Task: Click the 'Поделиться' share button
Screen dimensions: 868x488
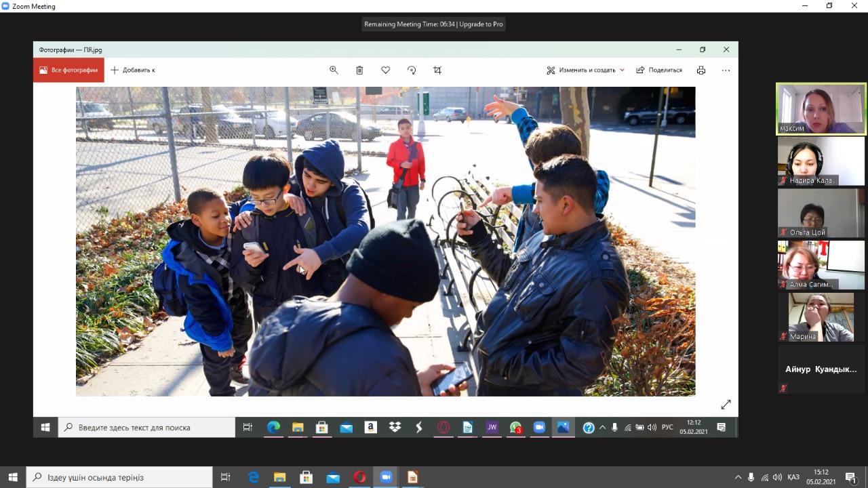Action: [659, 70]
